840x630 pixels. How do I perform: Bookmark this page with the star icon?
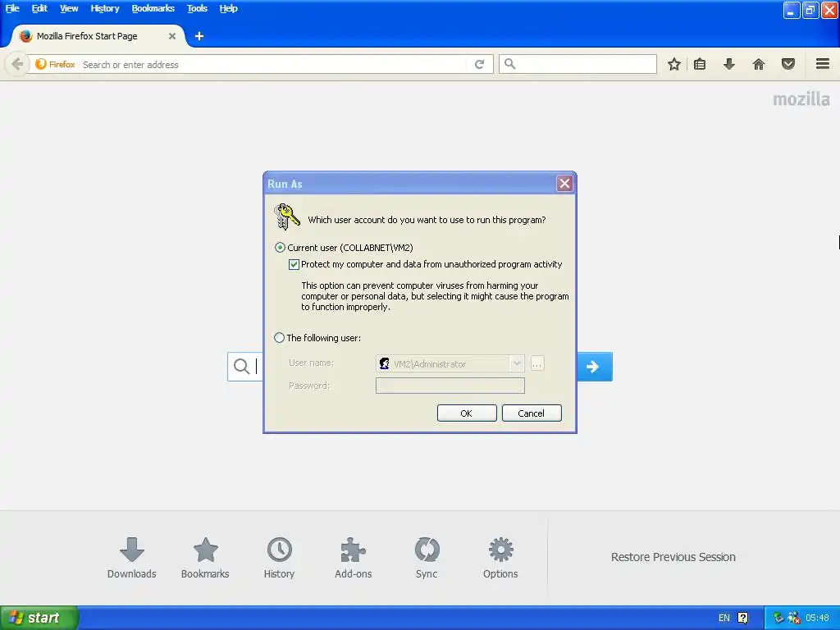click(x=674, y=64)
